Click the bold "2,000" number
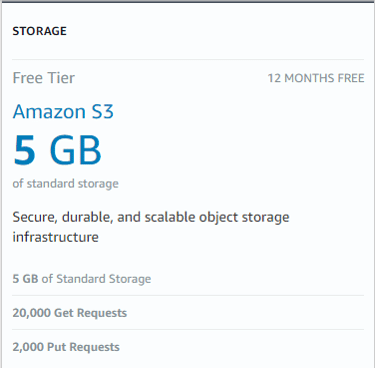This screenshot has height=368, width=375. (x=28, y=347)
